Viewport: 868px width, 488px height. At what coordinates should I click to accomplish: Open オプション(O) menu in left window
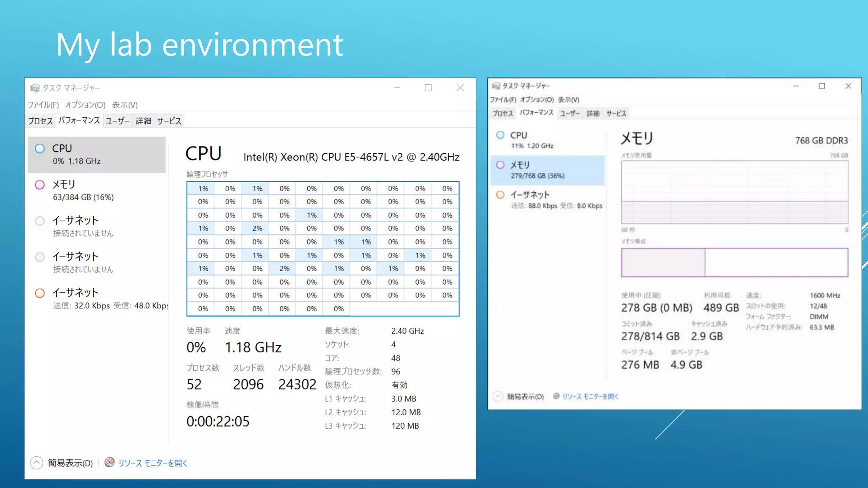[85, 105]
